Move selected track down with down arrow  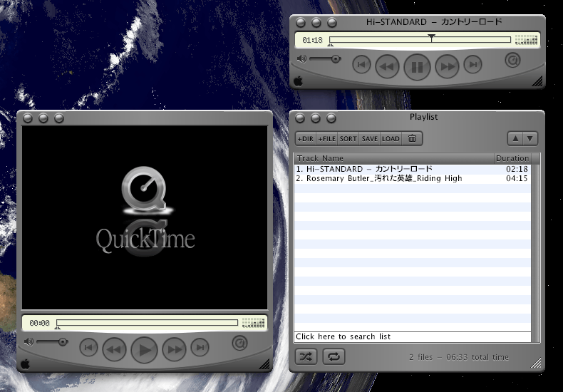[530, 138]
